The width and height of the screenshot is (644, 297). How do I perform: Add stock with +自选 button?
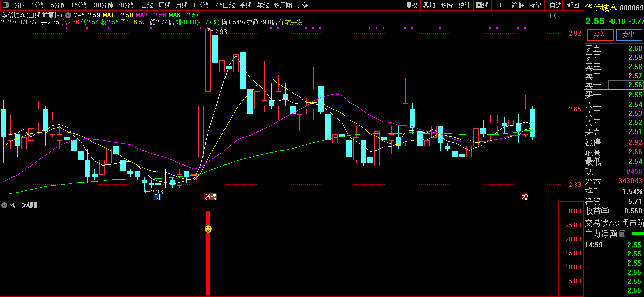[554, 5]
